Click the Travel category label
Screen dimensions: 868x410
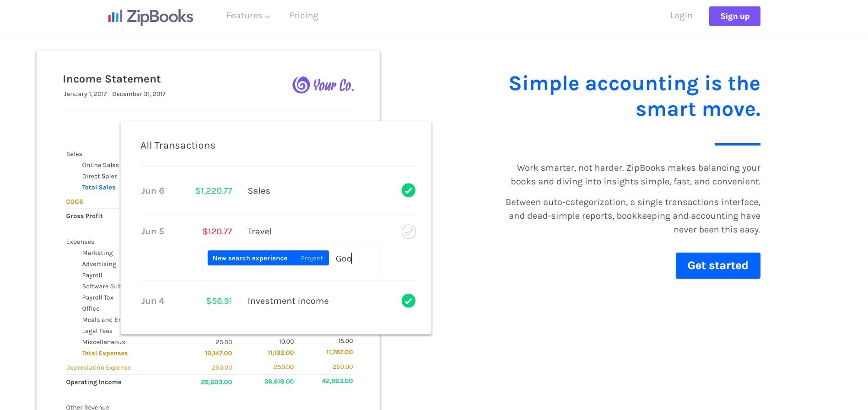[259, 232]
